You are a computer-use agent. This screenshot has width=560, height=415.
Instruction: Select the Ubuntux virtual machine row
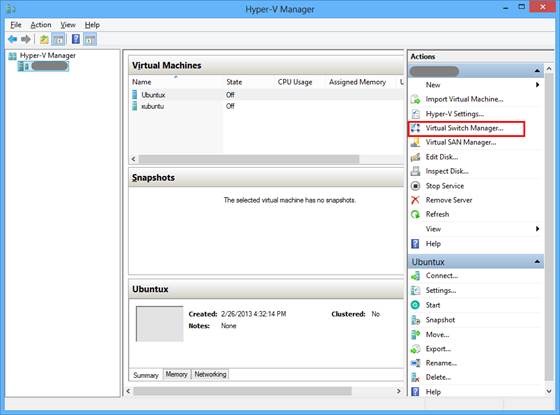[266, 95]
